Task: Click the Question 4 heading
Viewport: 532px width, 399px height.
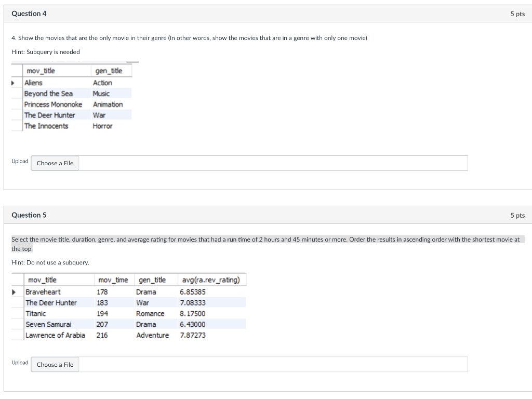Action: [x=28, y=14]
